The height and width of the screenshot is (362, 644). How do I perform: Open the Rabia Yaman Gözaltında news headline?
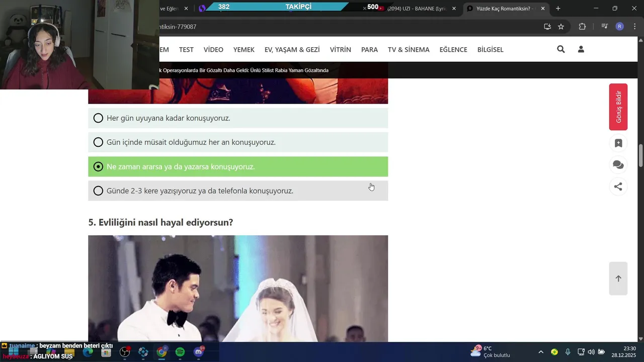(244, 70)
